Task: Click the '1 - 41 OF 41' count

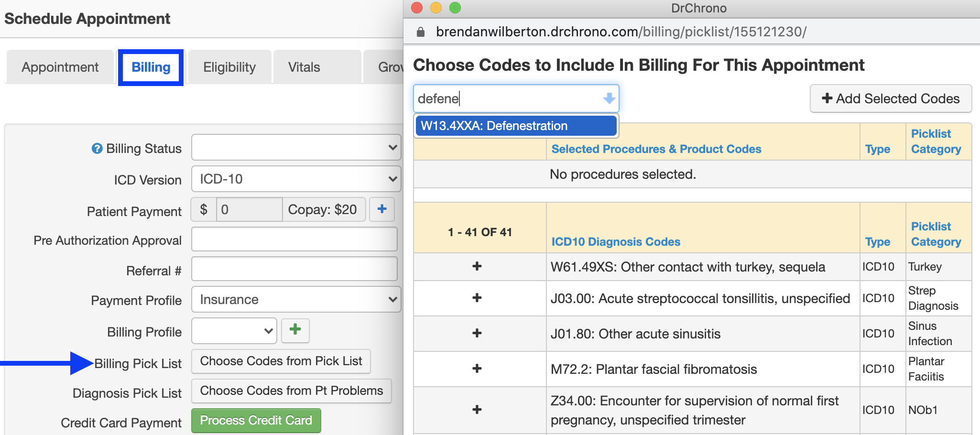Action: (x=480, y=232)
